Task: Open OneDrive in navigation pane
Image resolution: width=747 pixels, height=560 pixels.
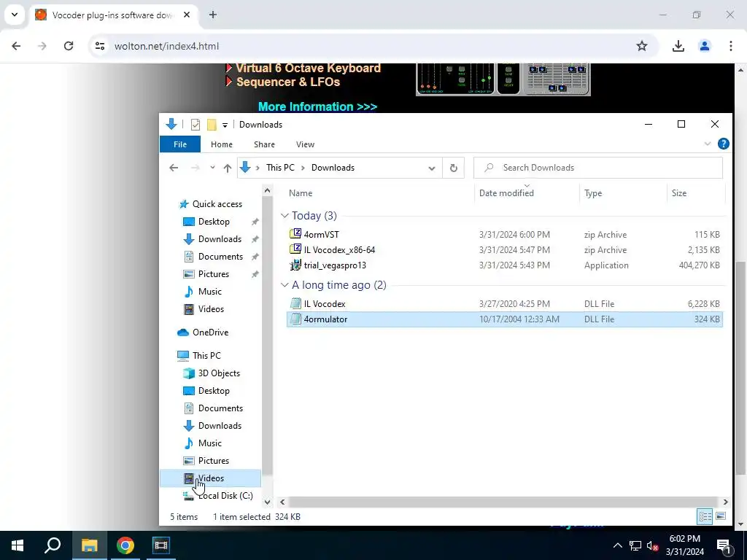Action: [210, 332]
